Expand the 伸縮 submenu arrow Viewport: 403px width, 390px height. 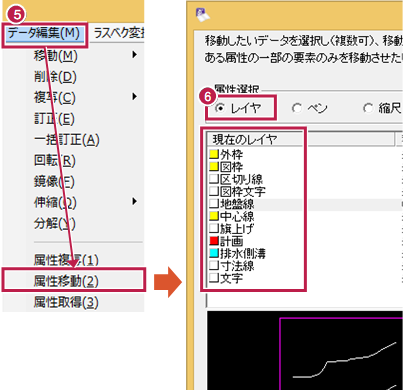pyautogui.click(x=134, y=201)
